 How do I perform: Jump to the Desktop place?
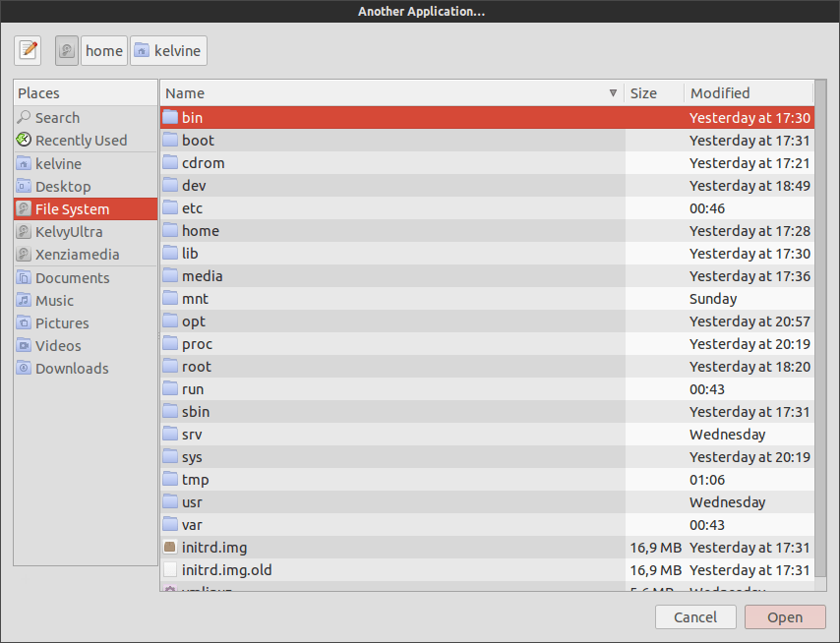(63, 187)
